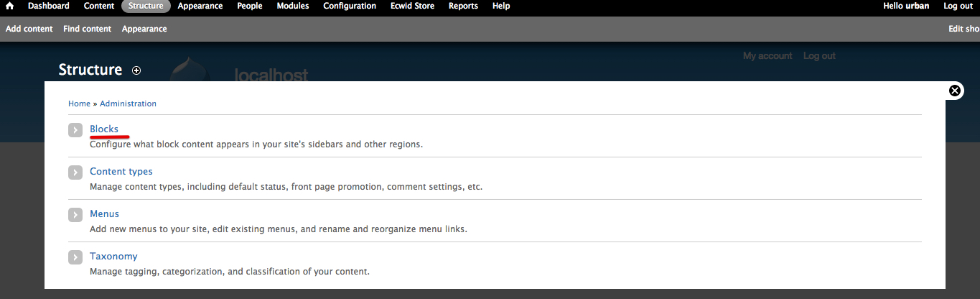Select Ecwid Store in the admin menu
This screenshot has height=299, width=980.
tap(412, 6)
